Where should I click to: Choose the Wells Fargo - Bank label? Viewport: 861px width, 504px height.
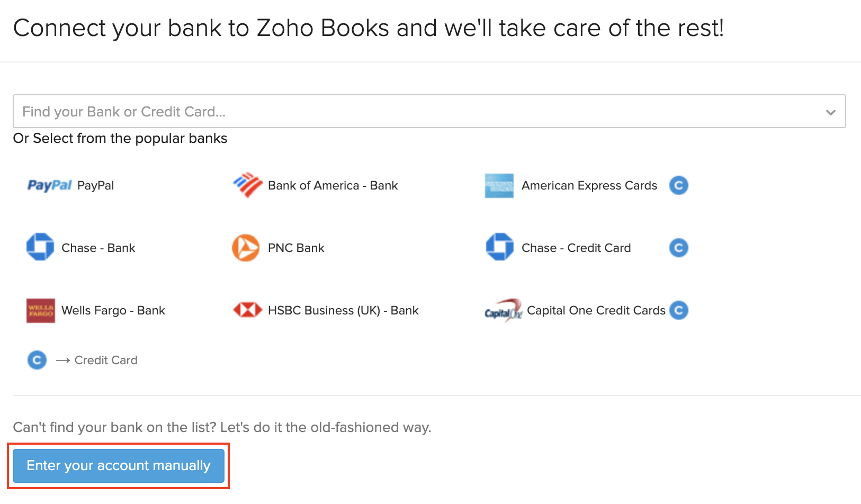[113, 310]
